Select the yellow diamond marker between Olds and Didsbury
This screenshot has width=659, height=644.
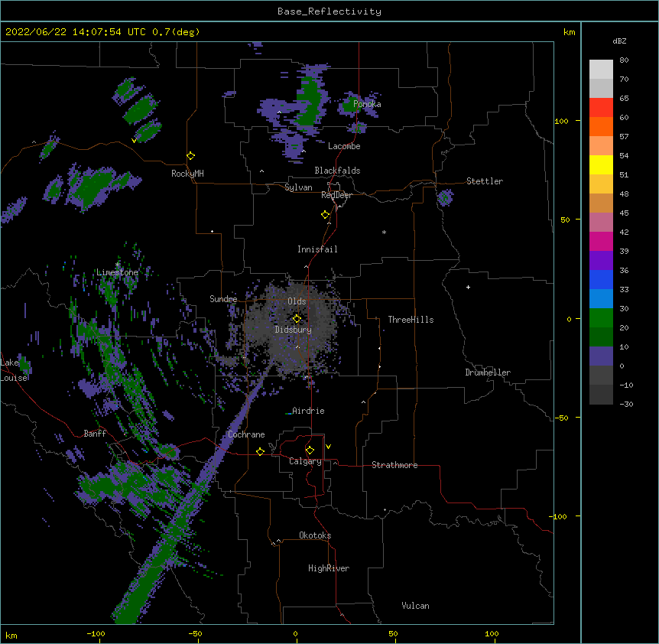pyautogui.click(x=297, y=319)
